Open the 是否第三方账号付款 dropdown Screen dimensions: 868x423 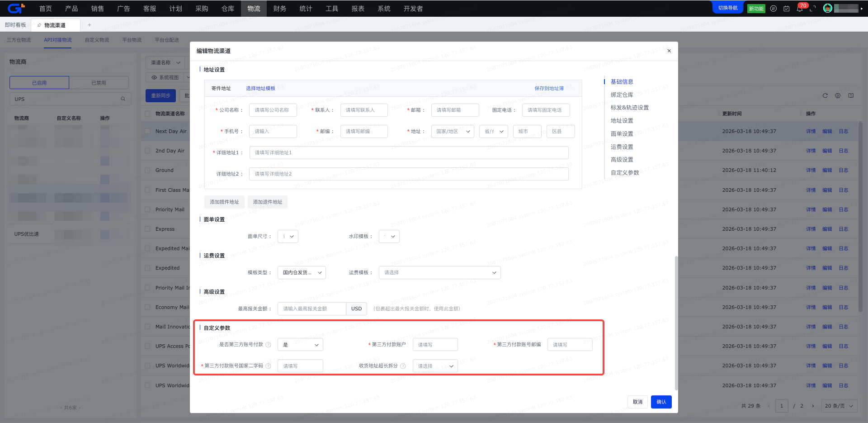pos(301,345)
